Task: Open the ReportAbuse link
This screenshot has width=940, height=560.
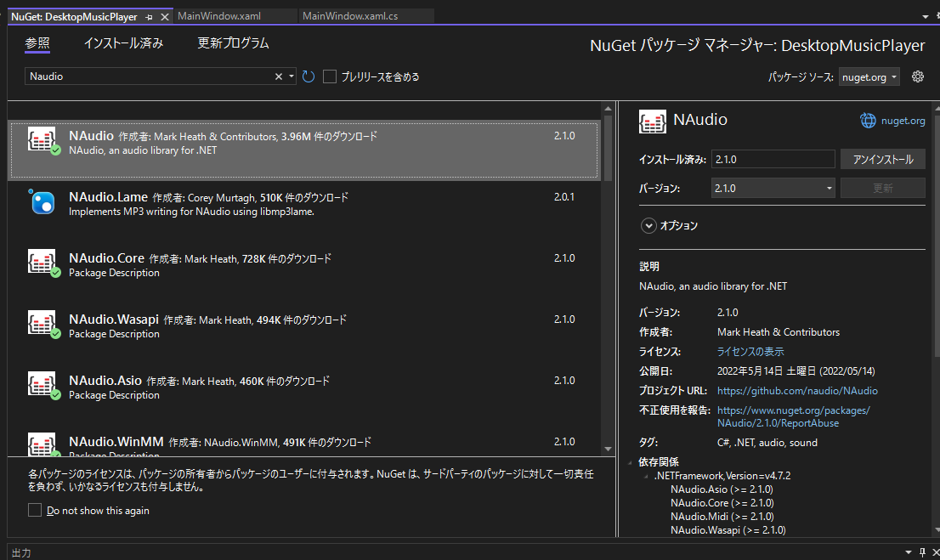Action: click(793, 416)
